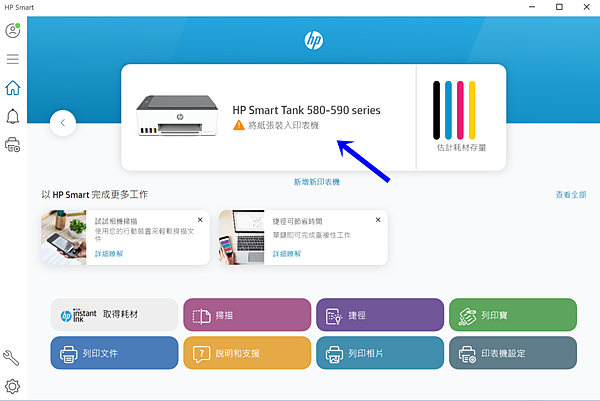Minimize the HP Smart window

tap(532, 7)
